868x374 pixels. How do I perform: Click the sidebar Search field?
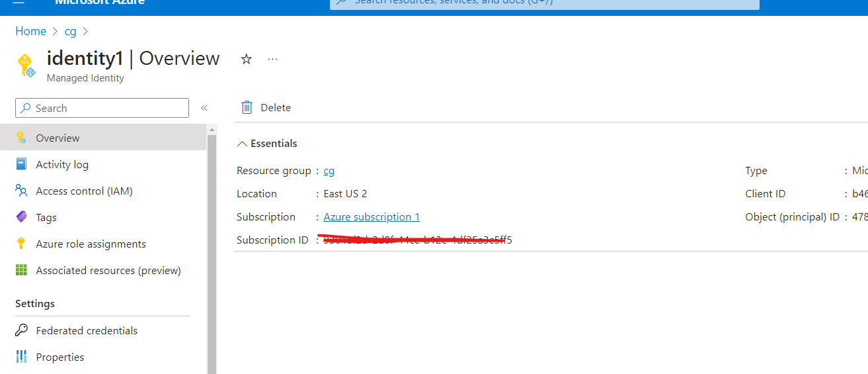[x=102, y=108]
